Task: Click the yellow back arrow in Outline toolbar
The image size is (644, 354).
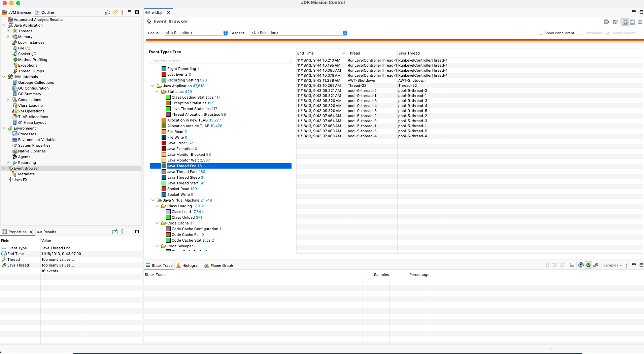Action: click(115, 12)
